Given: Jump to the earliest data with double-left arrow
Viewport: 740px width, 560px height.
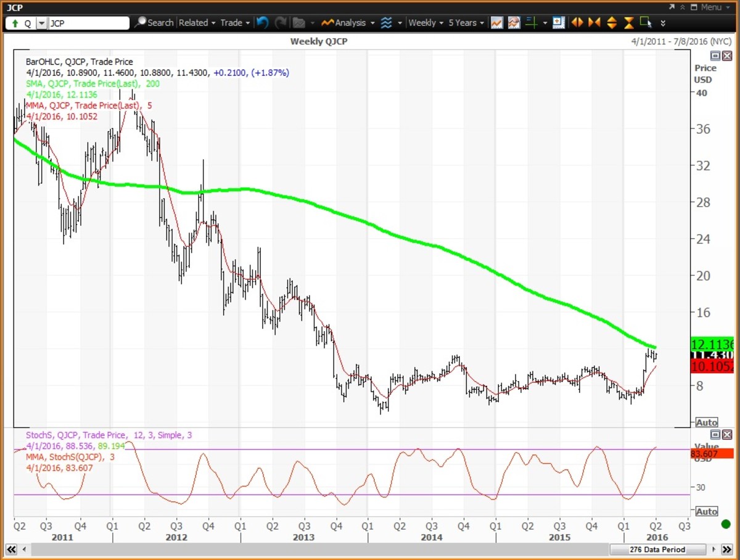Looking at the screenshot, I should click(x=10, y=549).
